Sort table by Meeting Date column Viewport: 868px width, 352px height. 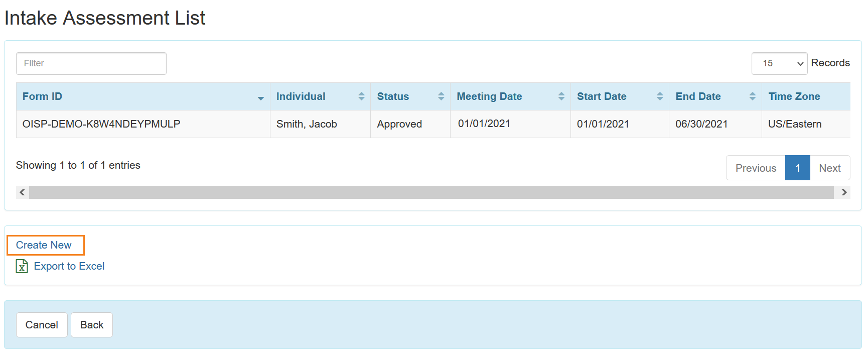pos(561,96)
